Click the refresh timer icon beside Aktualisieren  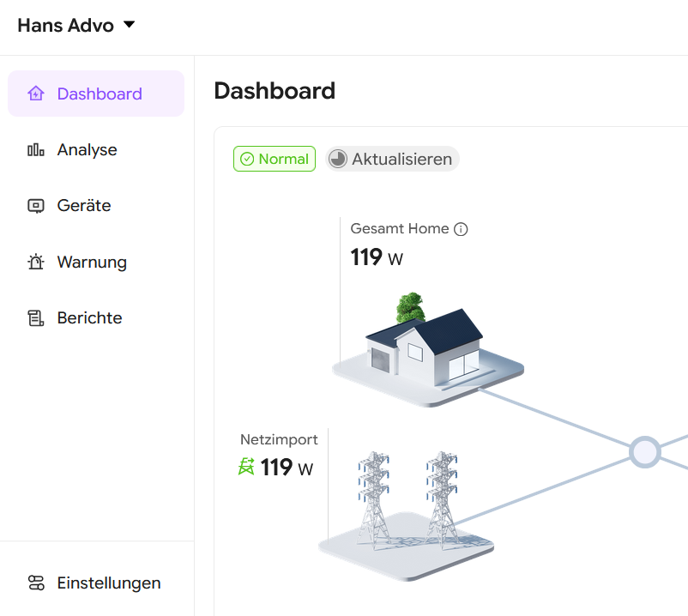click(x=338, y=159)
